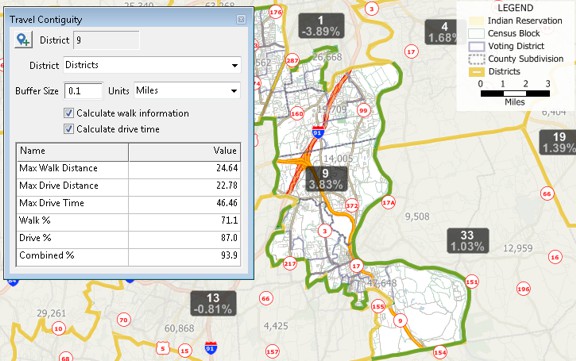Toggle Calculate walk information checkbox

69,113
